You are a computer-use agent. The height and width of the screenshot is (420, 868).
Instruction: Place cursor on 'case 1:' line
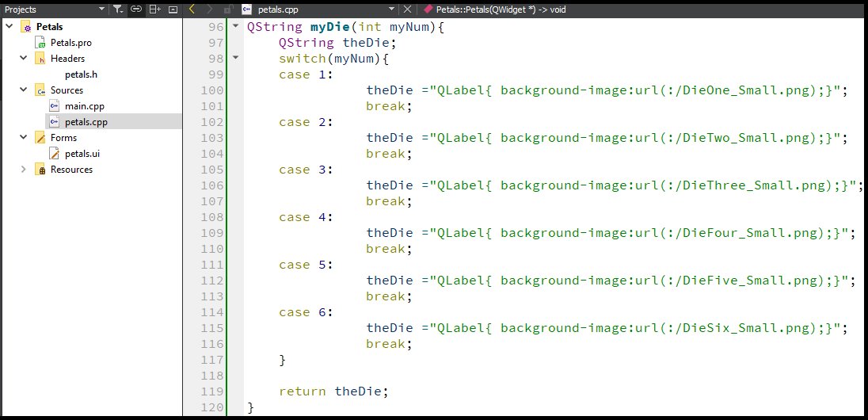tap(306, 74)
